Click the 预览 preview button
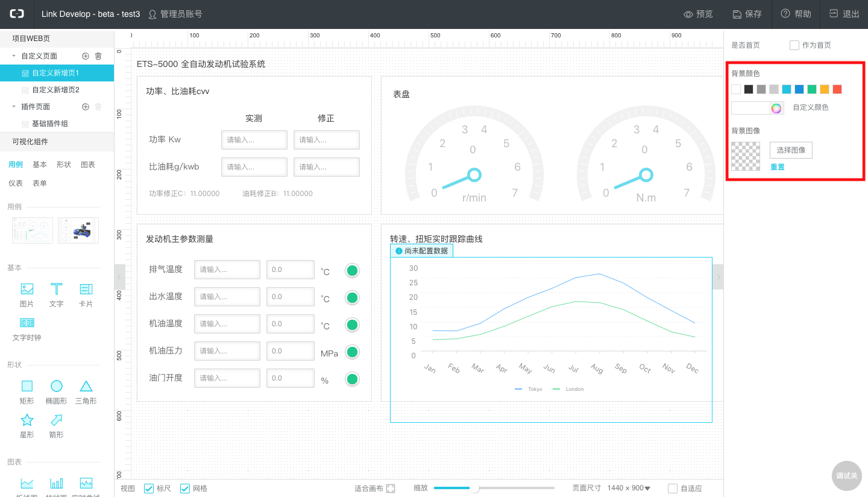Screen dimensions: 868x497 tap(698, 14)
